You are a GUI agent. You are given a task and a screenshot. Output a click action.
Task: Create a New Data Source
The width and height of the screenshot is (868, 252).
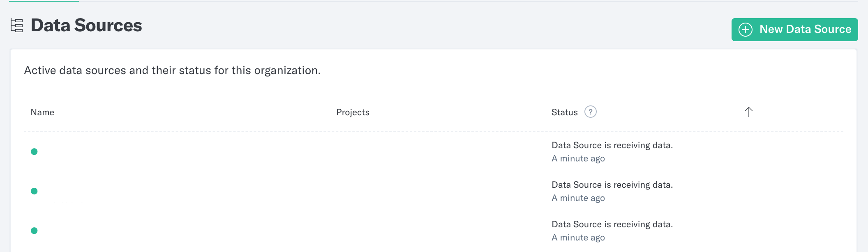click(x=794, y=30)
